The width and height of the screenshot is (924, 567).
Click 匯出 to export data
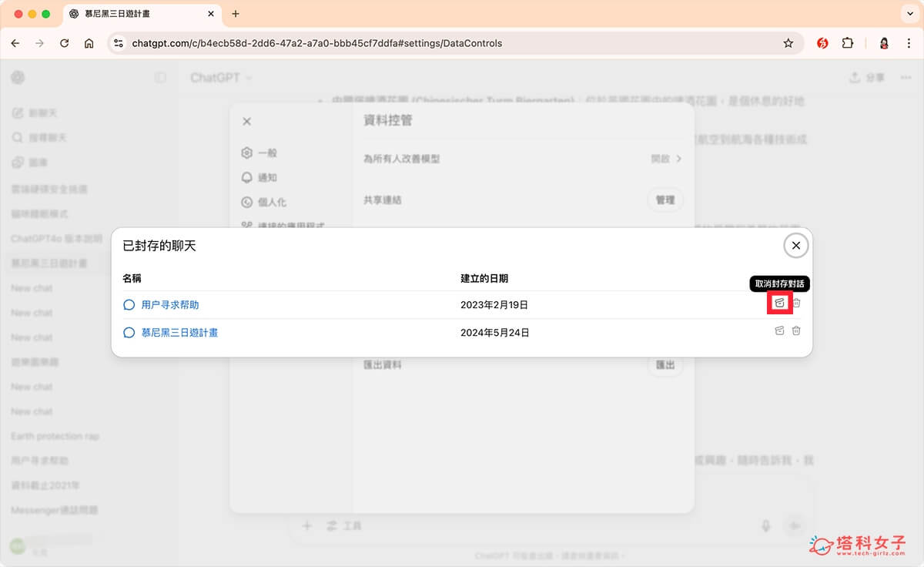coord(664,364)
